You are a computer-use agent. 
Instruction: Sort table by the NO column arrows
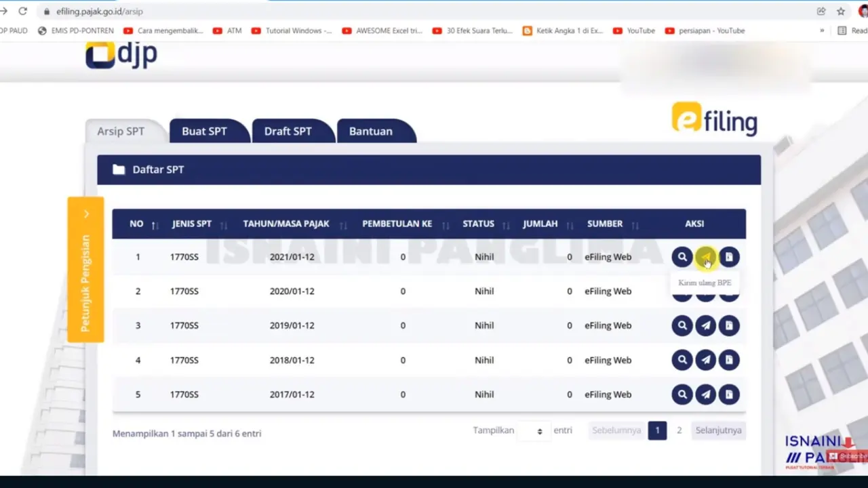(x=155, y=224)
